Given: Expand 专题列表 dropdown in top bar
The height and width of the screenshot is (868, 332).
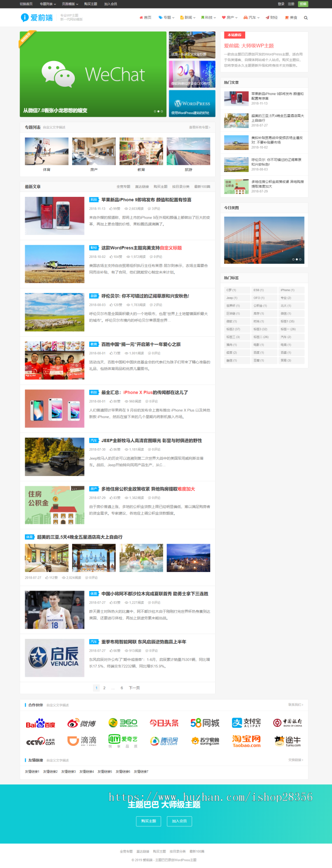Looking at the screenshot, I should 47,4.
